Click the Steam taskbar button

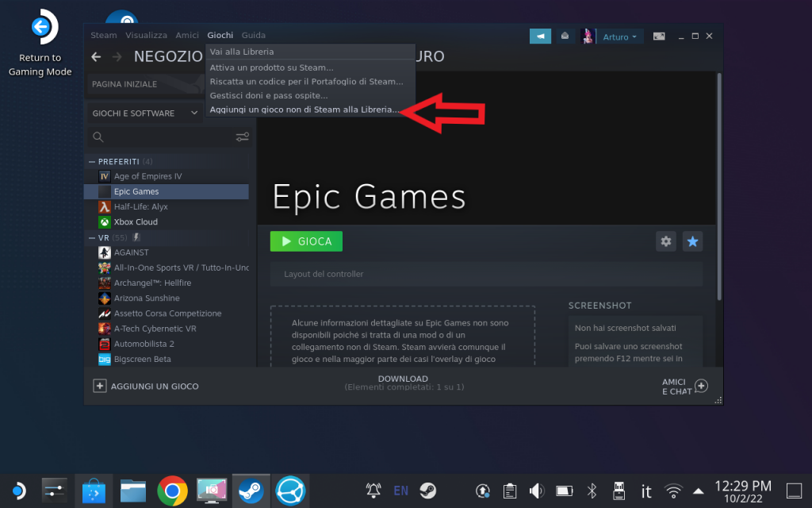[251, 491]
